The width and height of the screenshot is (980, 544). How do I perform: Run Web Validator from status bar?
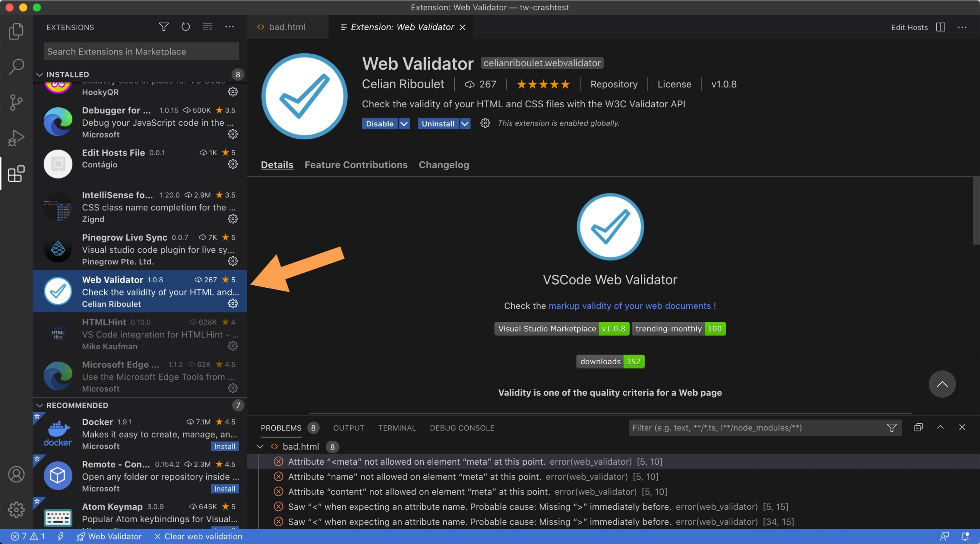pyautogui.click(x=109, y=536)
